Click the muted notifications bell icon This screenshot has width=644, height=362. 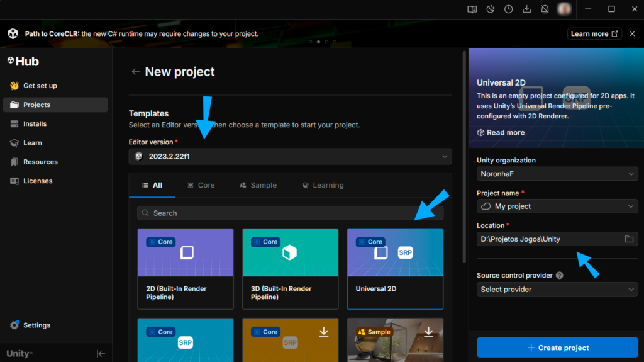(x=545, y=9)
